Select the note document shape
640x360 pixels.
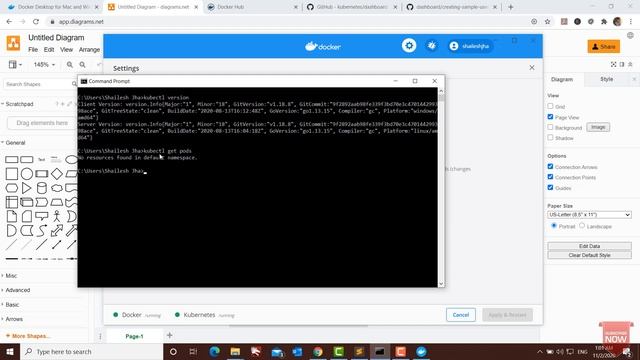pos(11,216)
